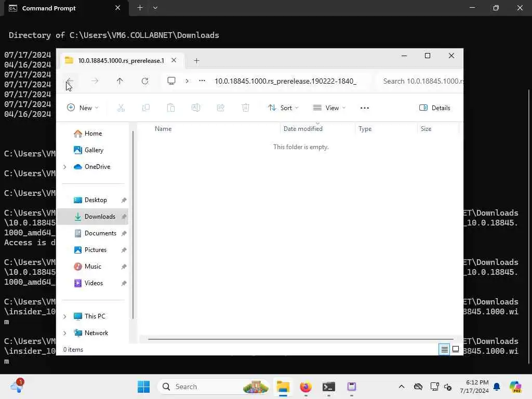
Task: Open the New item dropdown
Action: tap(83, 108)
